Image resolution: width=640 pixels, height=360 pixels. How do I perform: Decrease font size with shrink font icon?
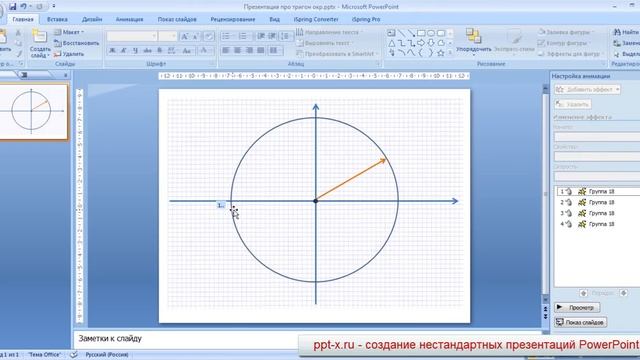(196, 36)
